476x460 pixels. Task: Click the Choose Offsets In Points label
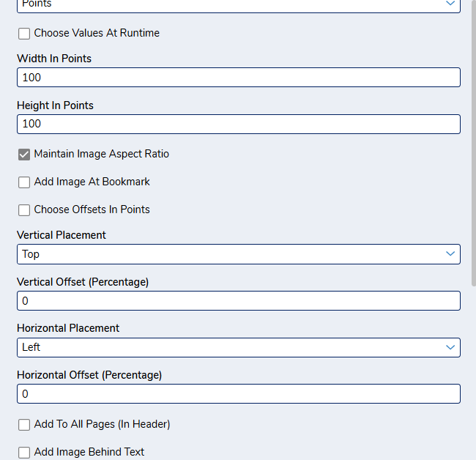point(92,209)
